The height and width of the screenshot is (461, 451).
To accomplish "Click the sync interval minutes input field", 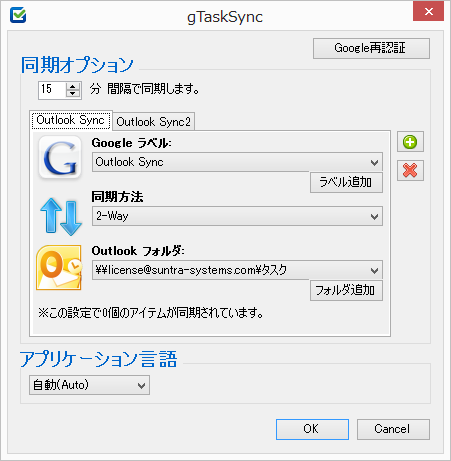I will tap(53, 90).
